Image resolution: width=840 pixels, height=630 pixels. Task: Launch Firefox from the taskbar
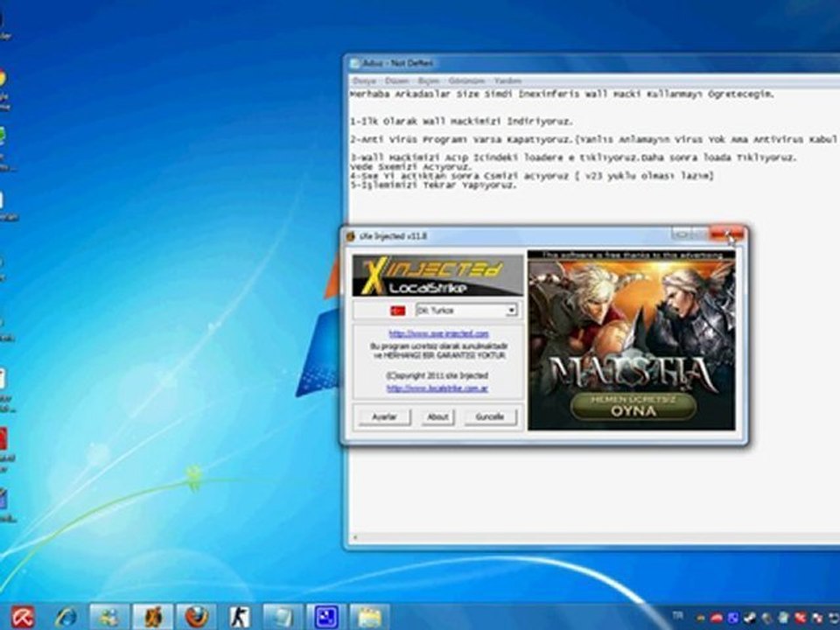(196, 617)
